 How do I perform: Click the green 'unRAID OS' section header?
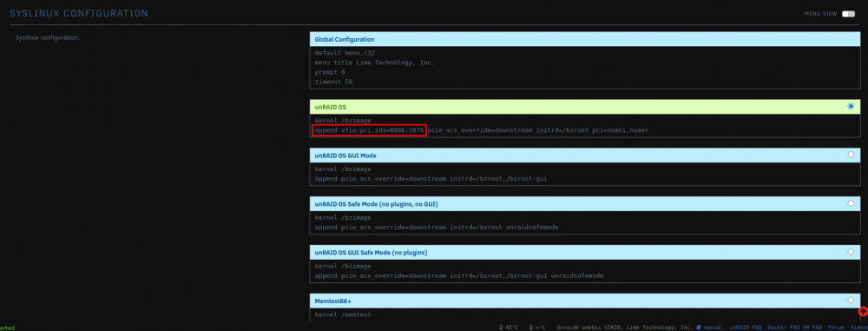pyautogui.click(x=585, y=107)
